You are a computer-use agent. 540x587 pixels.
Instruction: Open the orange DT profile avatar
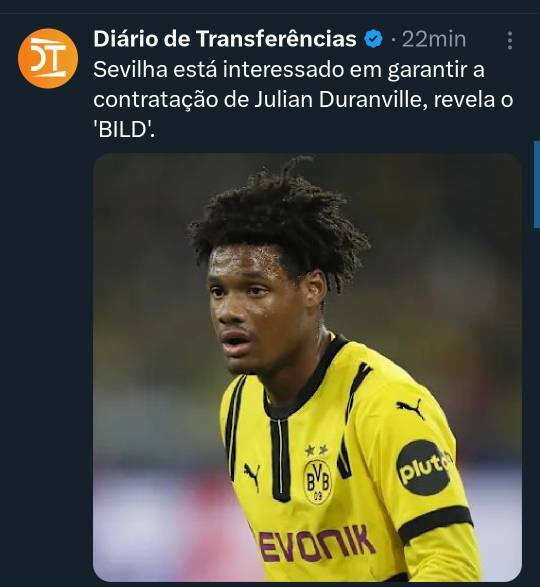[48, 58]
